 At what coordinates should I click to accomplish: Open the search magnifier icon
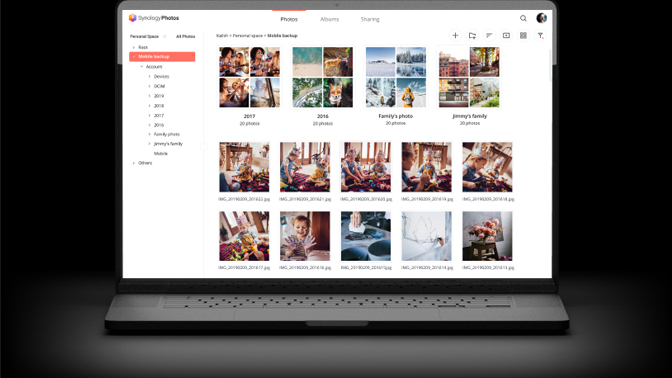click(x=523, y=18)
